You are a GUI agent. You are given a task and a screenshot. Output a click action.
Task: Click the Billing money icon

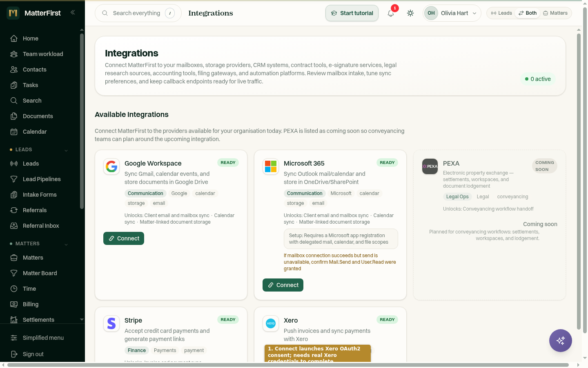pos(14,304)
